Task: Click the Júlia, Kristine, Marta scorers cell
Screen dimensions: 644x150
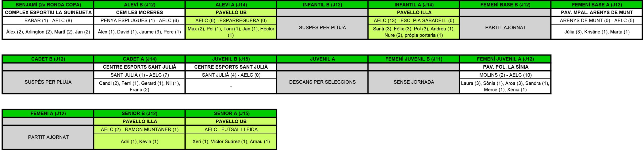Action: 597,32
